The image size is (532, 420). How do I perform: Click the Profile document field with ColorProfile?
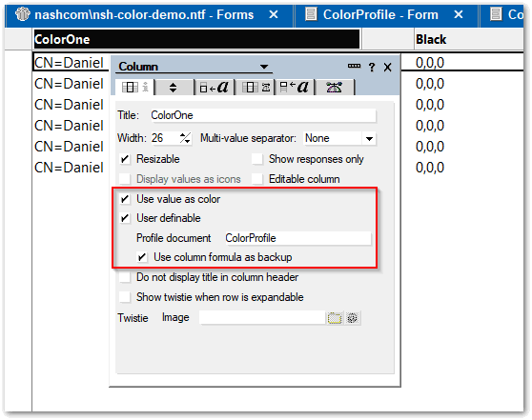297,238
